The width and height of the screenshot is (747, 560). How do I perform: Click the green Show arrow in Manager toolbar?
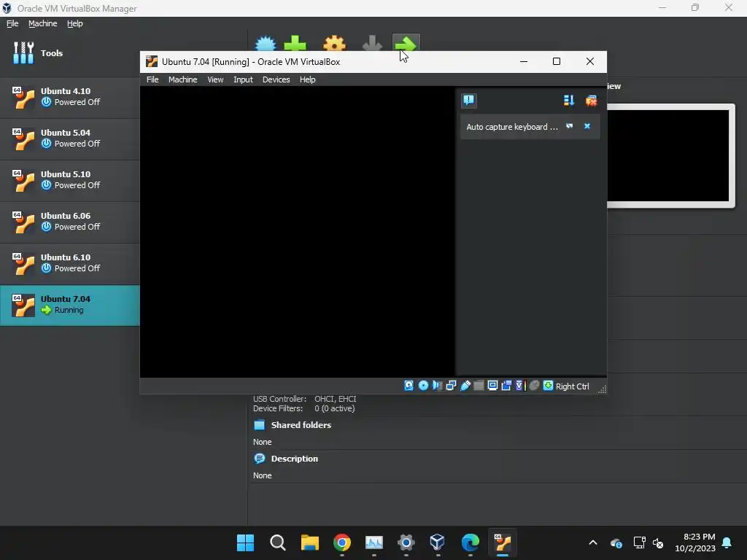406,43
